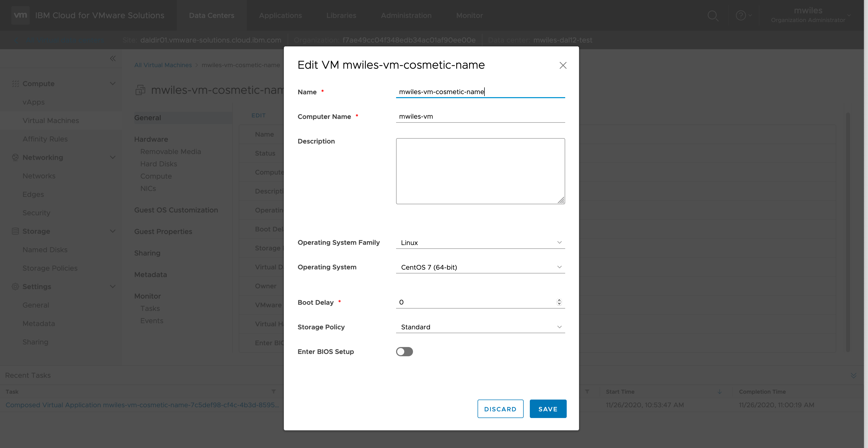The image size is (868, 448).
Task: Open the help question mark menu
Action: [x=741, y=16]
